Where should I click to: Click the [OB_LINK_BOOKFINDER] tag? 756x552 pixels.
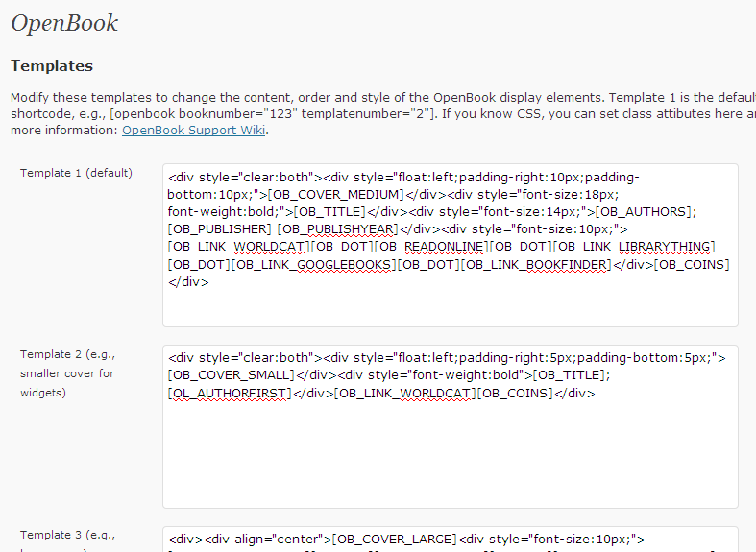536,265
